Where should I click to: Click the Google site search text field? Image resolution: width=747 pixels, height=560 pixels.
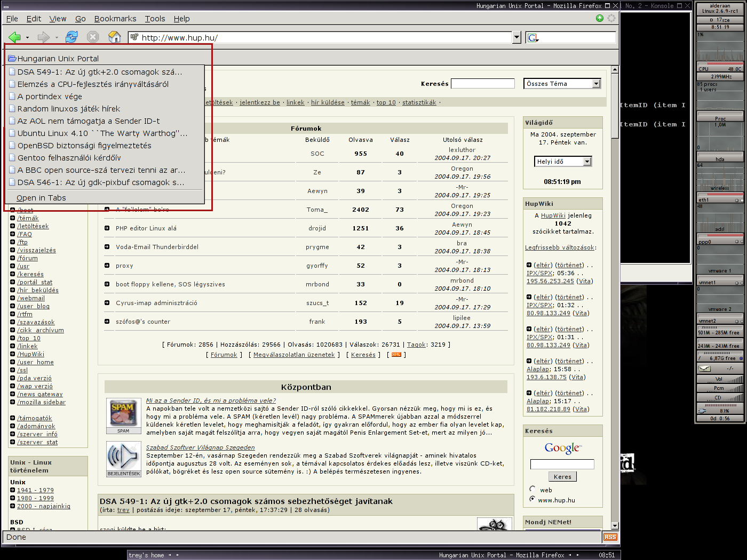[x=562, y=464]
